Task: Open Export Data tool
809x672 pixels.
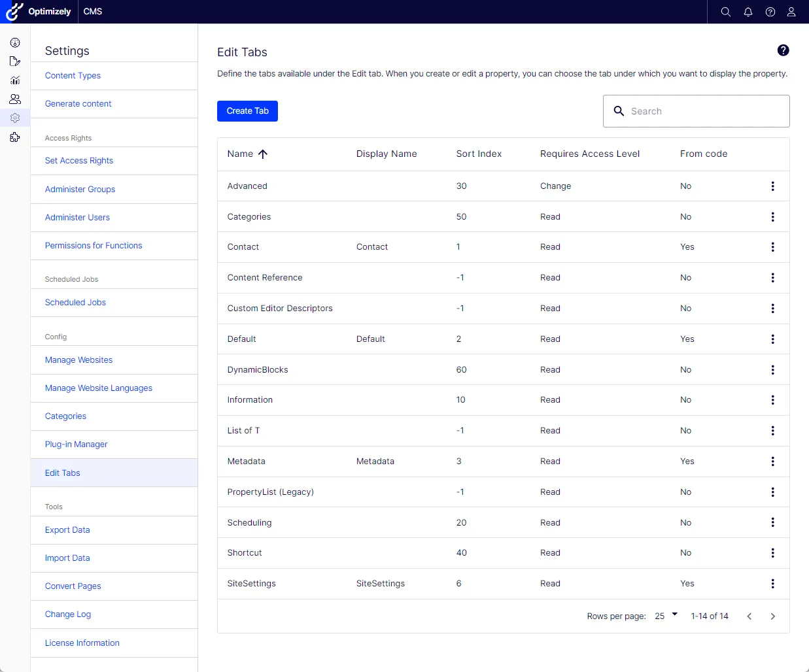Action: tap(67, 530)
